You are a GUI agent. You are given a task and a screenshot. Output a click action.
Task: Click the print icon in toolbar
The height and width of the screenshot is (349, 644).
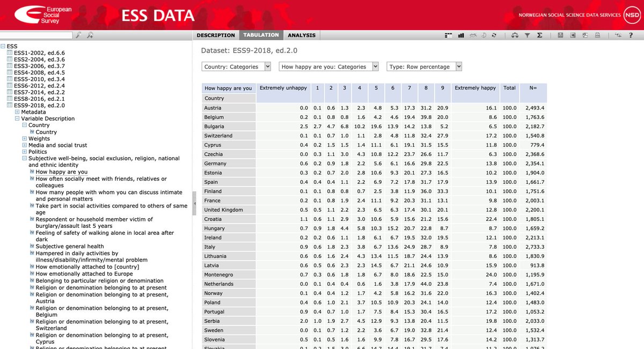pyautogui.click(x=597, y=35)
